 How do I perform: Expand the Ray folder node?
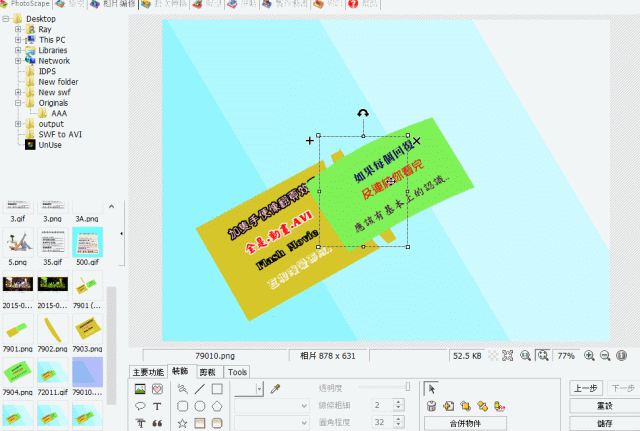pyautogui.click(x=18, y=29)
